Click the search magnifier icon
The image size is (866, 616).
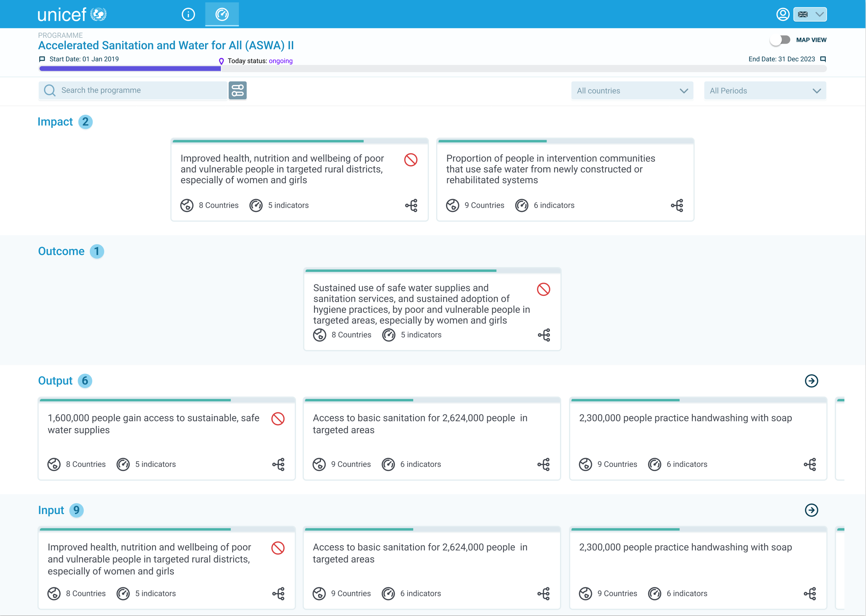pos(49,90)
